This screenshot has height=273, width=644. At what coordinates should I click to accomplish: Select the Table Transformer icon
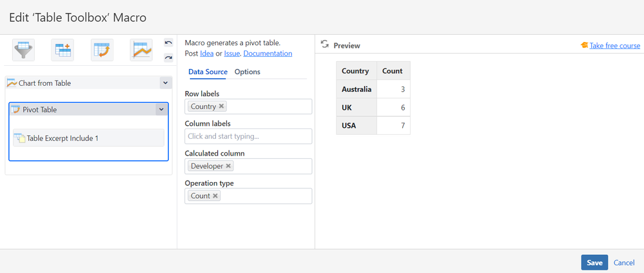(63, 50)
